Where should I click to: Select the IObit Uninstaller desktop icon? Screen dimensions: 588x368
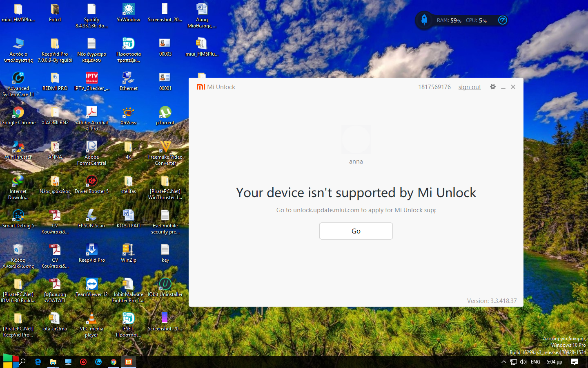[165, 287]
